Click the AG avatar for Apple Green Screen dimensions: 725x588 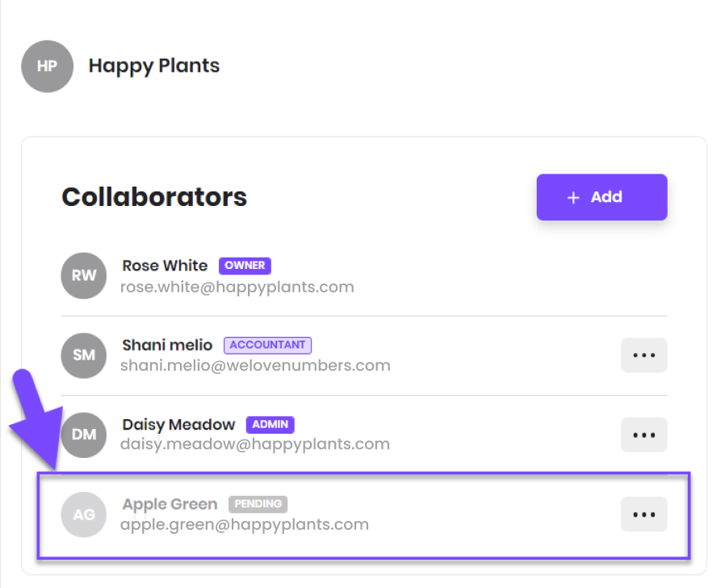pos(84,514)
